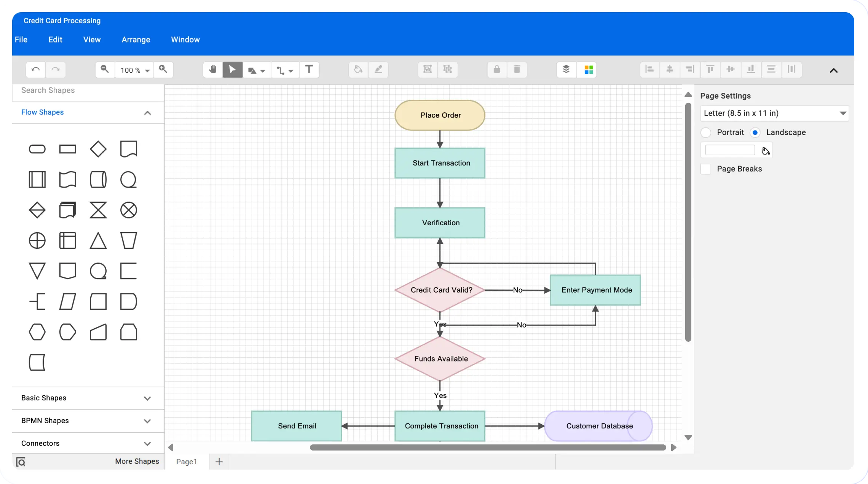Screen dimensions: 868x484
Task: Select Landscape orientation radio button
Action: click(755, 132)
